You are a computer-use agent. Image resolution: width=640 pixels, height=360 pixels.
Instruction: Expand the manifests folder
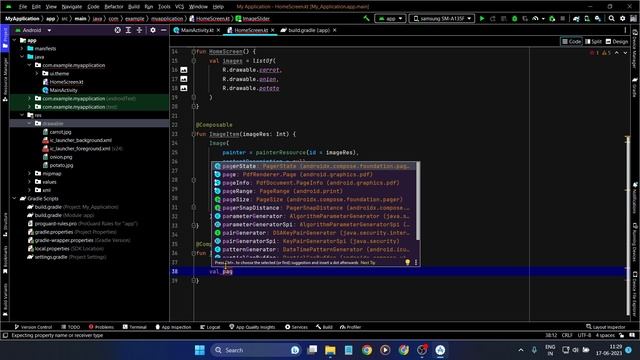click(22, 49)
